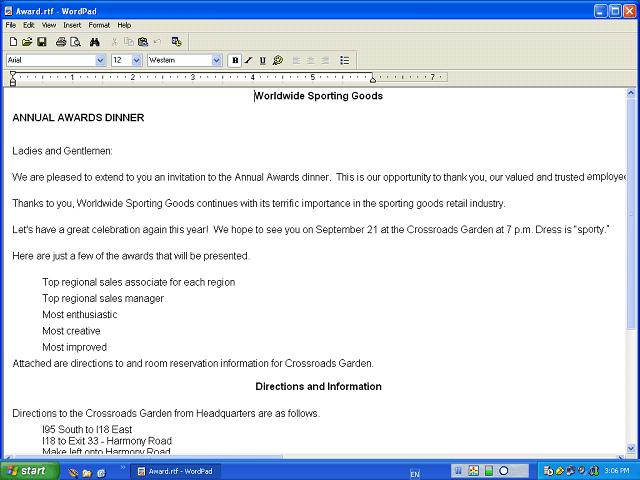Click the first system tray icon
640x480 pixels.
click(x=548, y=471)
